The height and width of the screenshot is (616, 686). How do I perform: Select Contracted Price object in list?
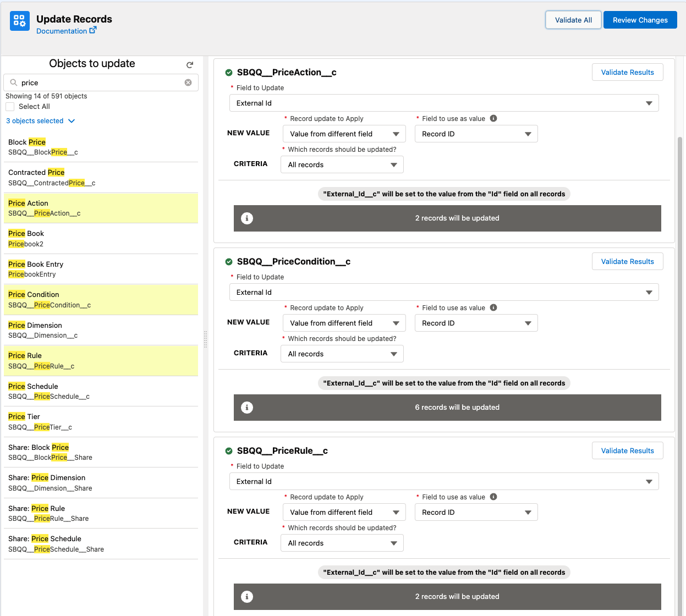[101, 177]
